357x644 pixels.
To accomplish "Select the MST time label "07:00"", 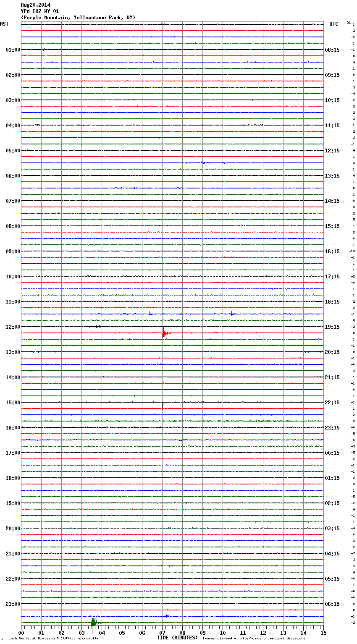I will pyautogui.click(x=13, y=201).
